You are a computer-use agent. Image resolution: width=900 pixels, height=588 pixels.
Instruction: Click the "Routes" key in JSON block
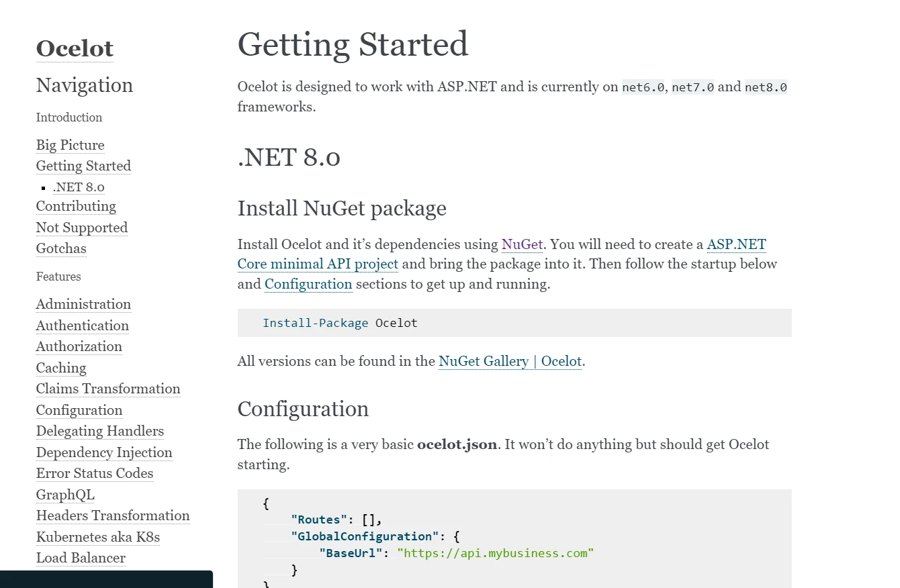tap(319, 520)
